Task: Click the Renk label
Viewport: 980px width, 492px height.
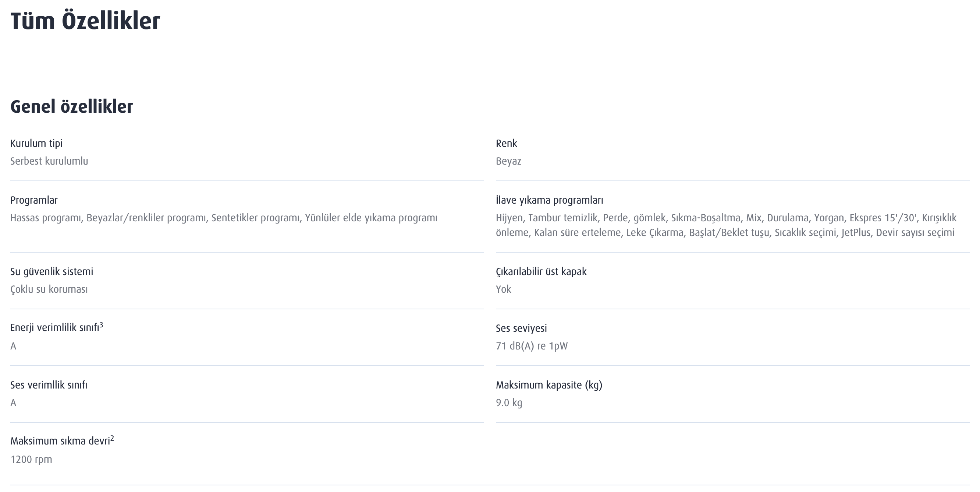Action: (506, 143)
